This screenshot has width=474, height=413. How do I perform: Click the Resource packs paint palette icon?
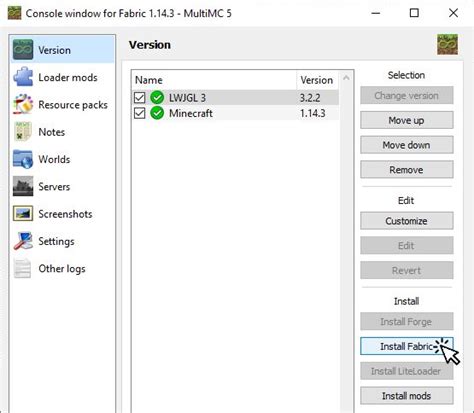point(23,104)
